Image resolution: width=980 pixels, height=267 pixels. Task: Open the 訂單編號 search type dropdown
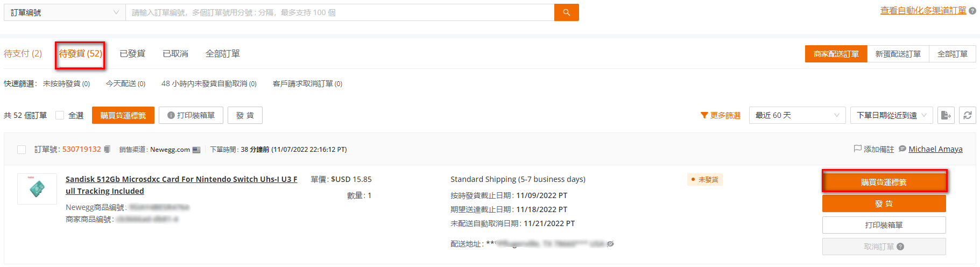[x=65, y=12]
